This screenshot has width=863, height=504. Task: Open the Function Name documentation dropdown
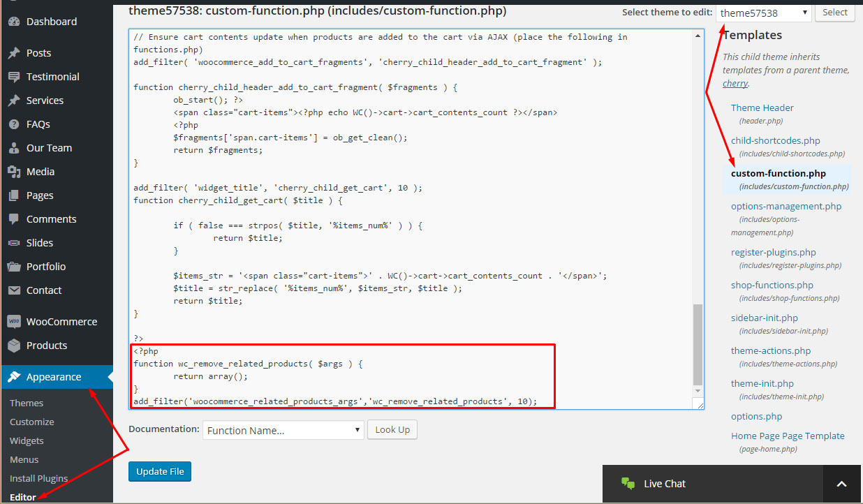[x=283, y=430]
